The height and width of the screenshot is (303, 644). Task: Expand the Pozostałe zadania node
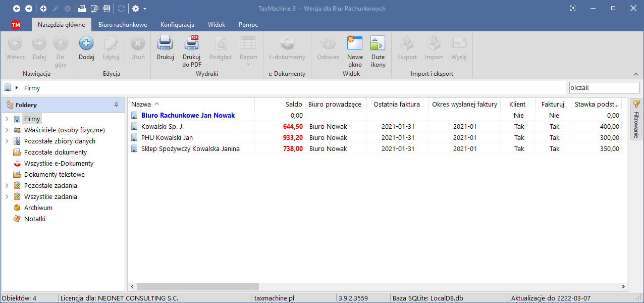coord(7,186)
